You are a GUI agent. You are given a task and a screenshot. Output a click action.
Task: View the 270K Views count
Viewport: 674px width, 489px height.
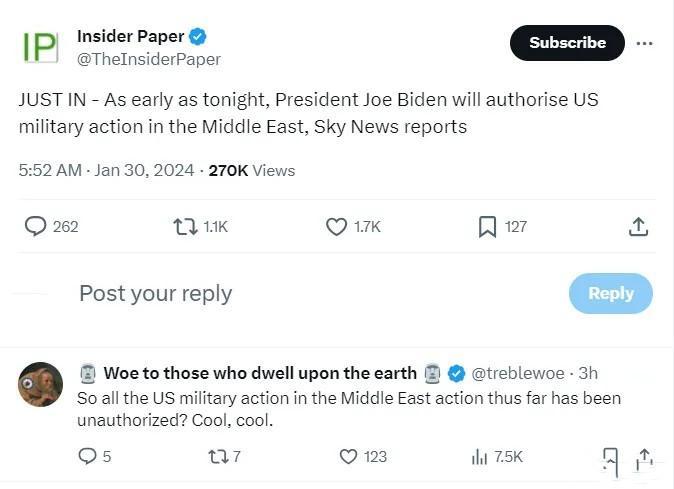click(251, 171)
